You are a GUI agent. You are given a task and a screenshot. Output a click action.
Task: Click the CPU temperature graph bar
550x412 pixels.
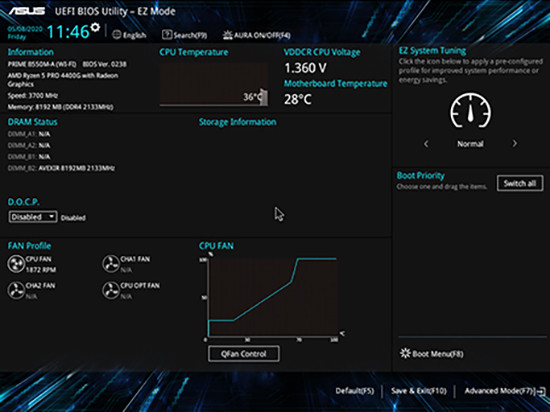pyautogui.click(x=264, y=97)
